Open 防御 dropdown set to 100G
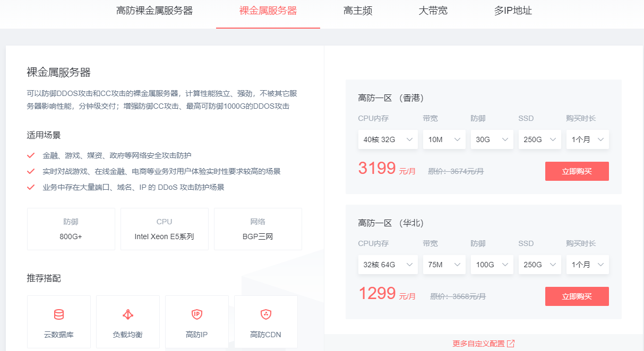 [492, 265]
